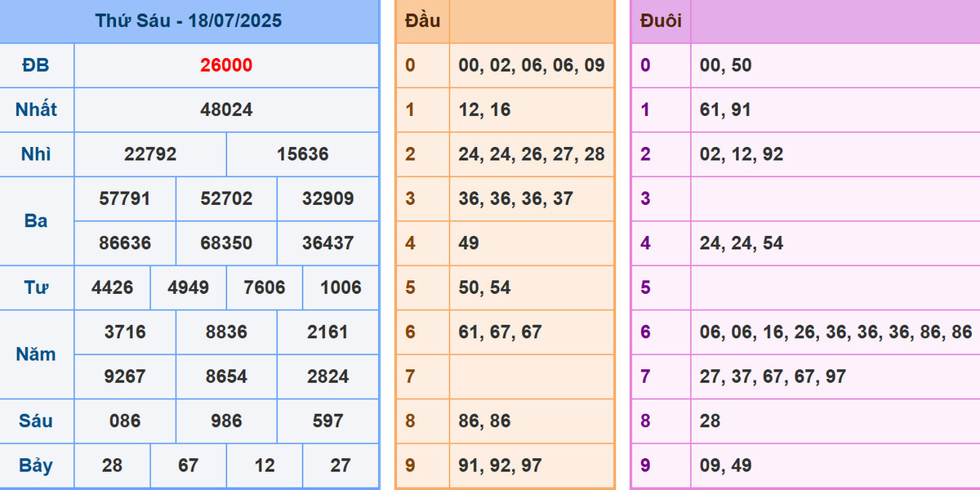Click the Ba prize number 36437

click(327, 243)
